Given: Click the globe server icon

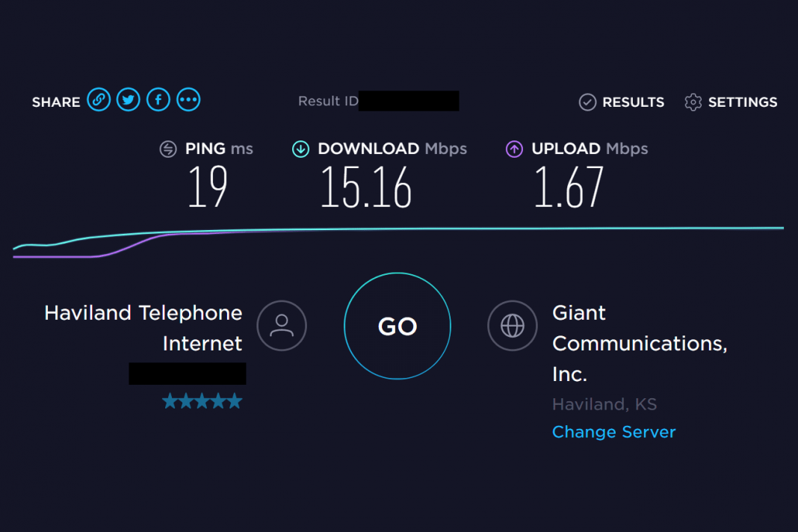Looking at the screenshot, I should point(512,326).
